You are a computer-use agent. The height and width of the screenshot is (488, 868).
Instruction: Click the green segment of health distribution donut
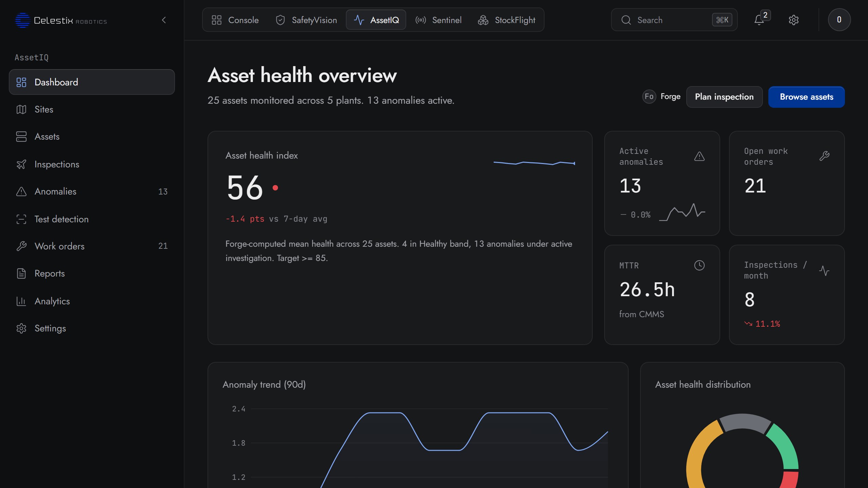[x=786, y=447]
